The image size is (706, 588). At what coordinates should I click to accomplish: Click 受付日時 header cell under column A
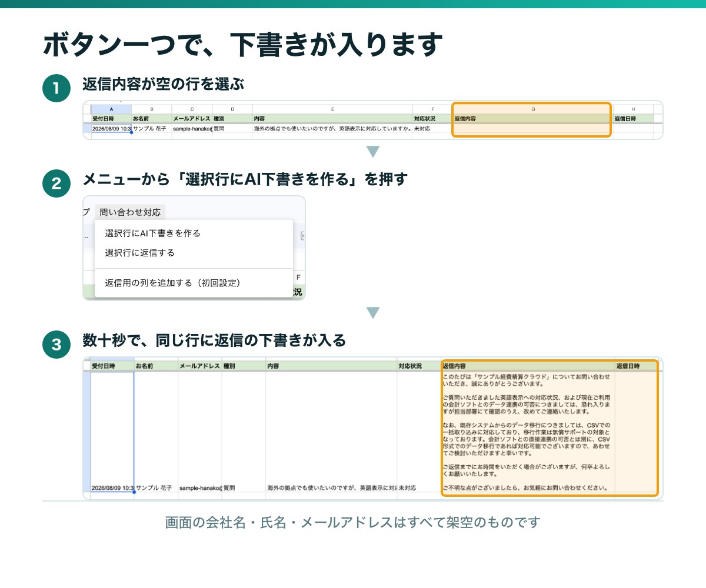111,118
